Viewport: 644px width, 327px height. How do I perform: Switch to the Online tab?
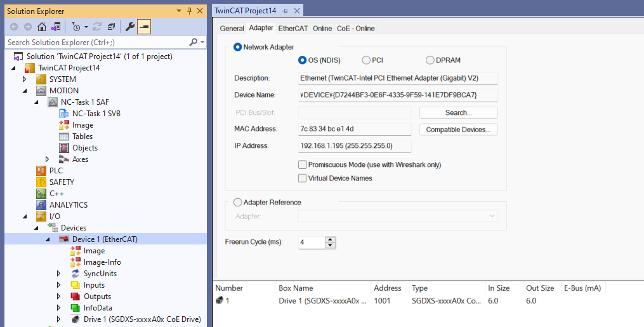[x=322, y=29]
